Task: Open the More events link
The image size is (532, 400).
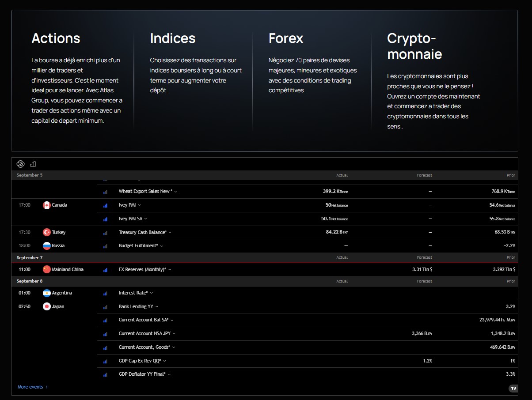Action: coord(33,387)
